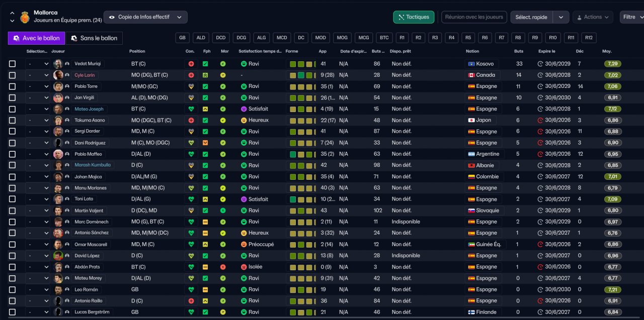Open Pablo Torre's selection dropdown
This screenshot has height=320, width=644.
pos(38,86)
